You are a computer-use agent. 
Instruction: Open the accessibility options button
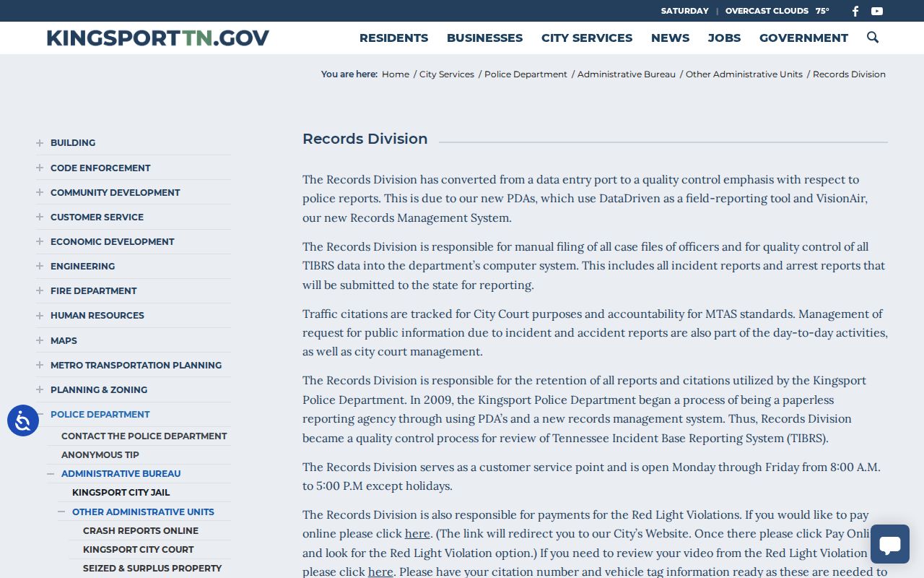pyautogui.click(x=23, y=420)
